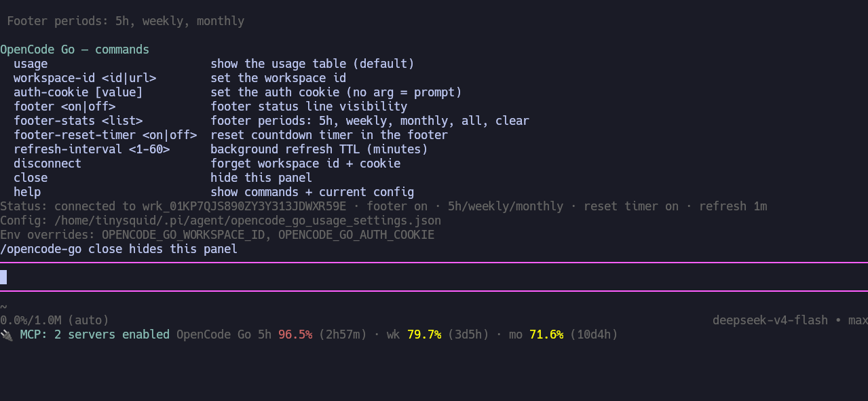Click the 'Env overrides' line

217,235
